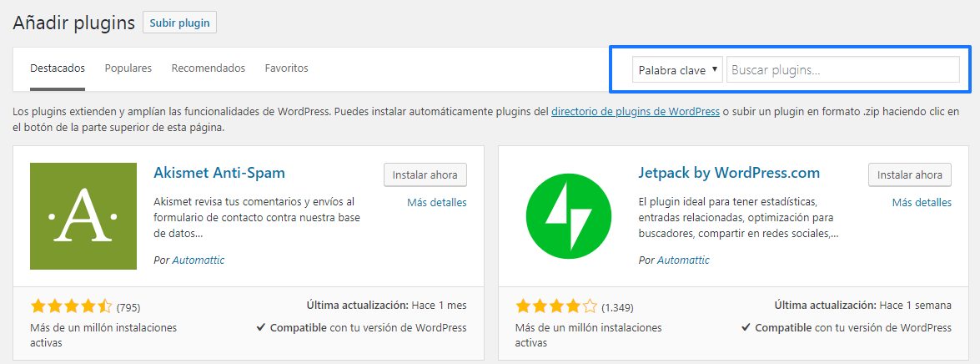Open the Favoritos tab
This screenshot has width=980, height=364.
click(x=286, y=68)
